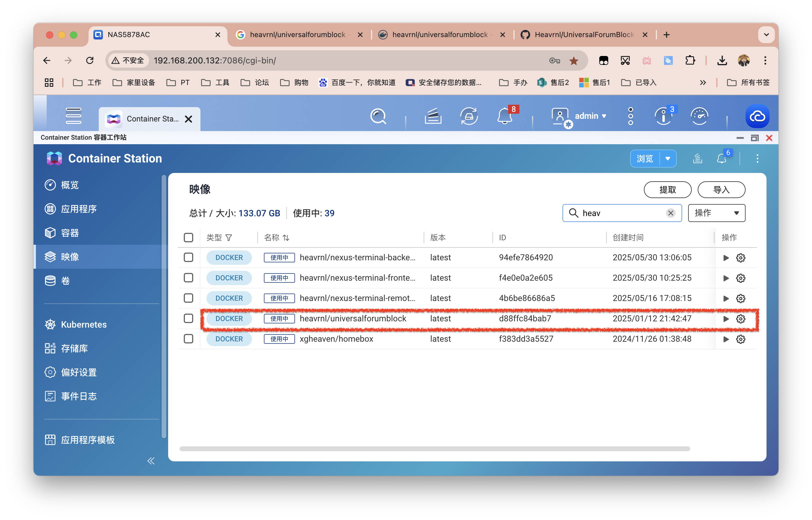Check the nexus-terminal-backend row checkbox
Image resolution: width=812 pixels, height=520 pixels.
188,258
